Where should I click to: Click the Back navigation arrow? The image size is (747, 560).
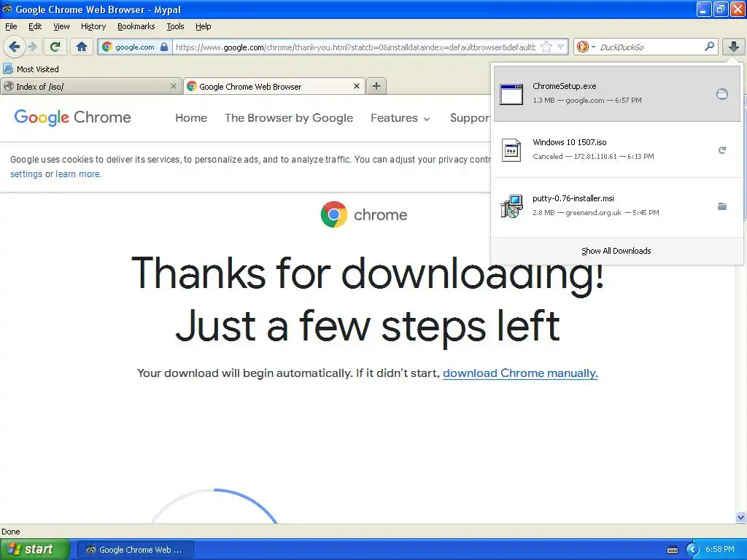coord(14,47)
